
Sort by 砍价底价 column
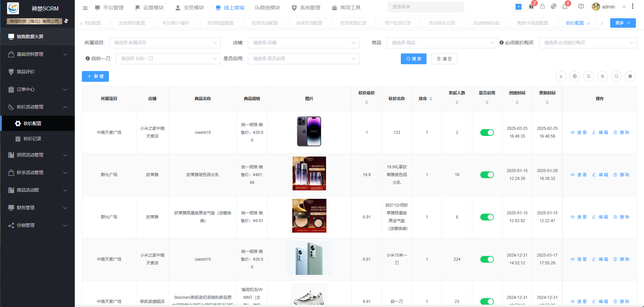tap(367, 102)
